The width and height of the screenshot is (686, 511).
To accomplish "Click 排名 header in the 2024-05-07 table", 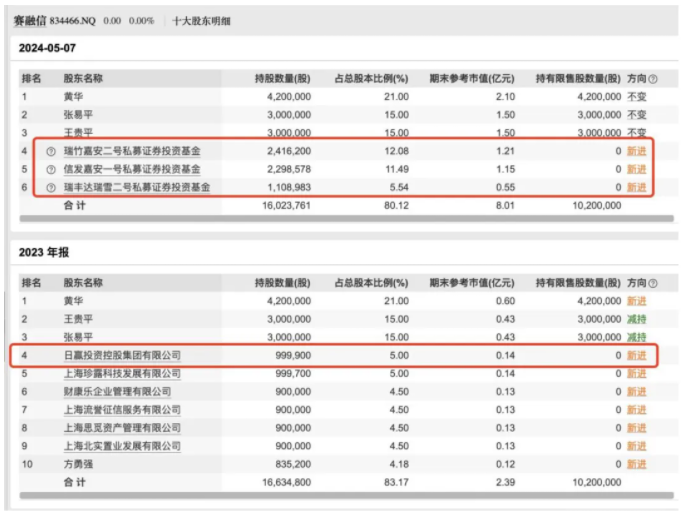I will click(x=32, y=79).
